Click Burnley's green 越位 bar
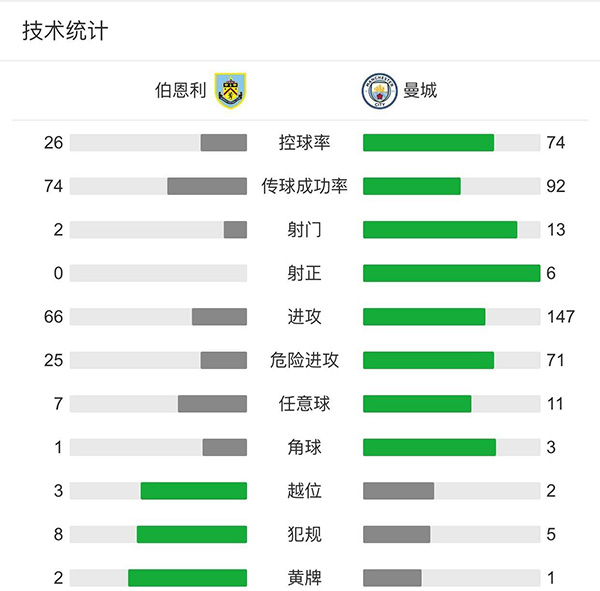600x591 pixels. pos(193,491)
